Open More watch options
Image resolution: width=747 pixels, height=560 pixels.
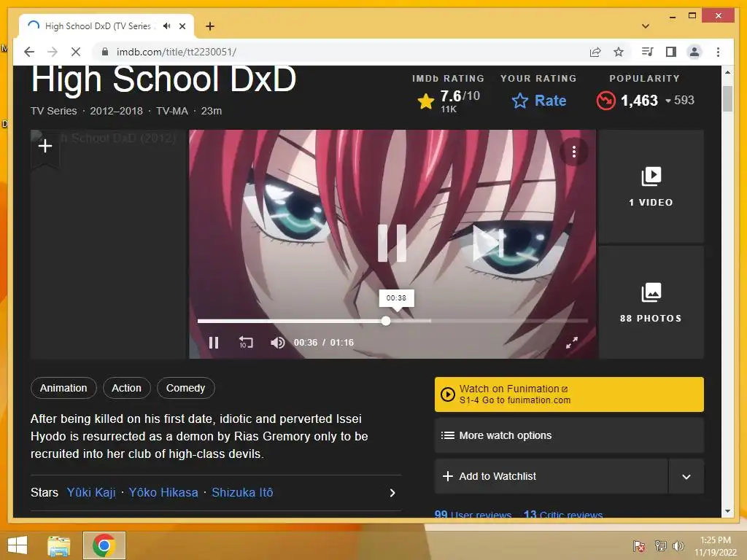569,435
